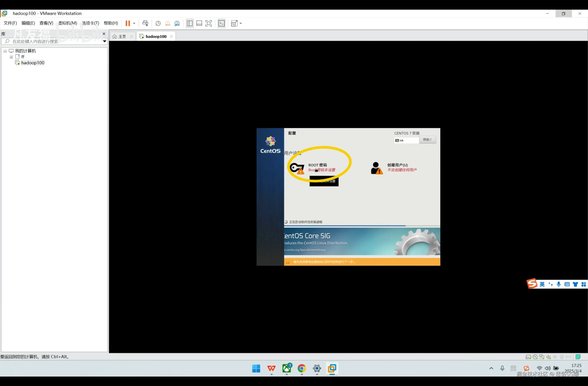Pause the virtual machine
Screen dimensions: 588x386
point(127,23)
